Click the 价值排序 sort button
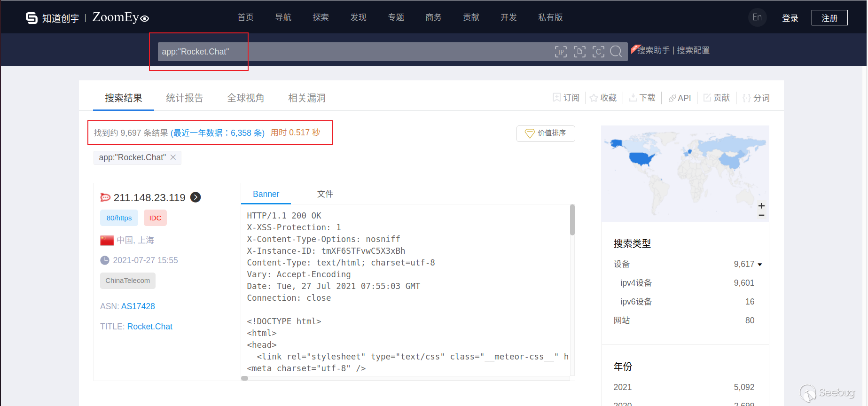This screenshot has height=406, width=868. coord(546,133)
